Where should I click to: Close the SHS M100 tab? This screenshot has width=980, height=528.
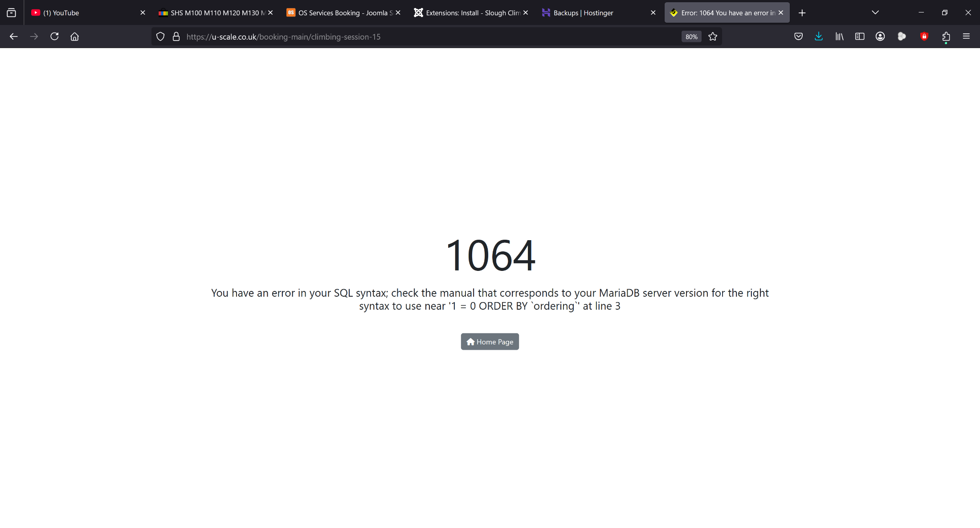tap(270, 13)
